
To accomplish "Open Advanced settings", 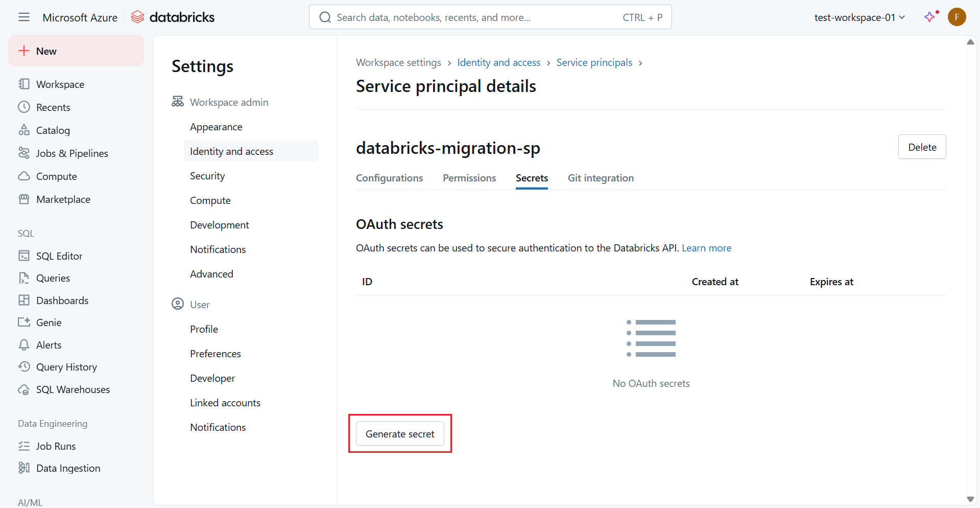I will pos(251,274).
